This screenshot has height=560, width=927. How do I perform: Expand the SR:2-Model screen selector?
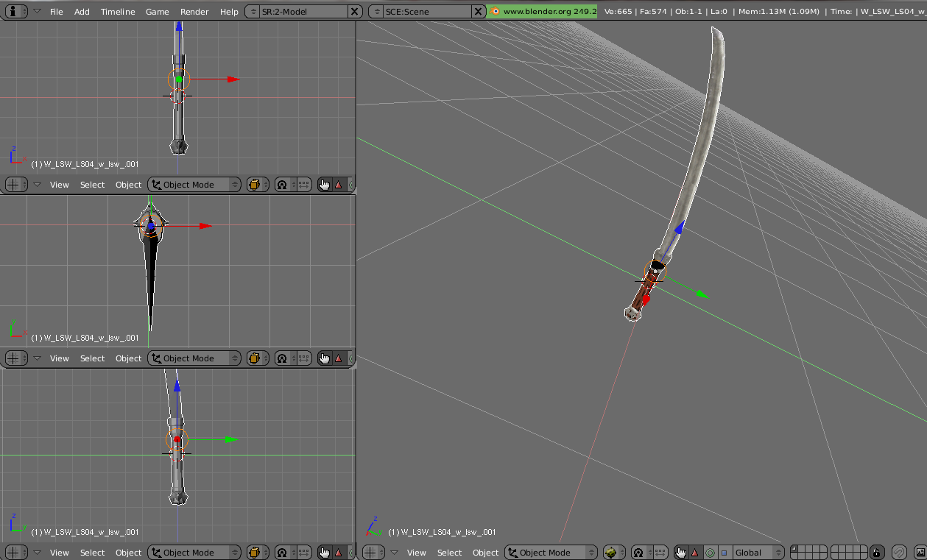pos(252,12)
